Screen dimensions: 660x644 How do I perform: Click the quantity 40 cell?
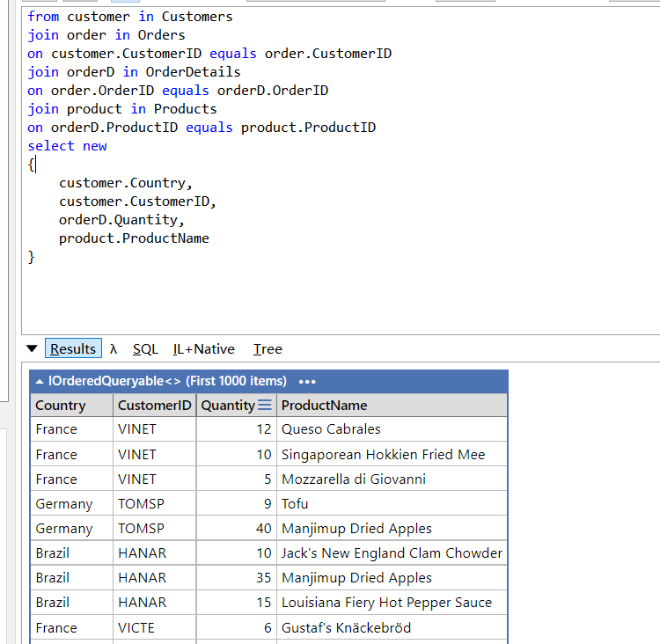(x=237, y=528)
